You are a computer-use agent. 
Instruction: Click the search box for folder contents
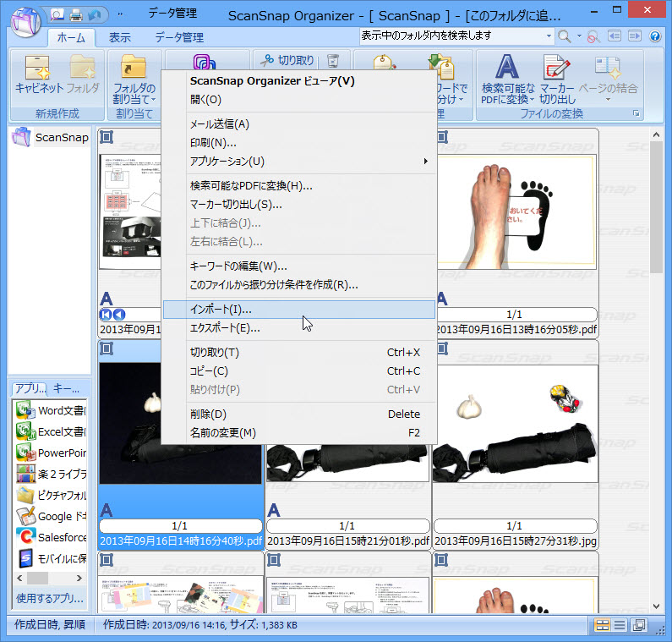[452, 36]
